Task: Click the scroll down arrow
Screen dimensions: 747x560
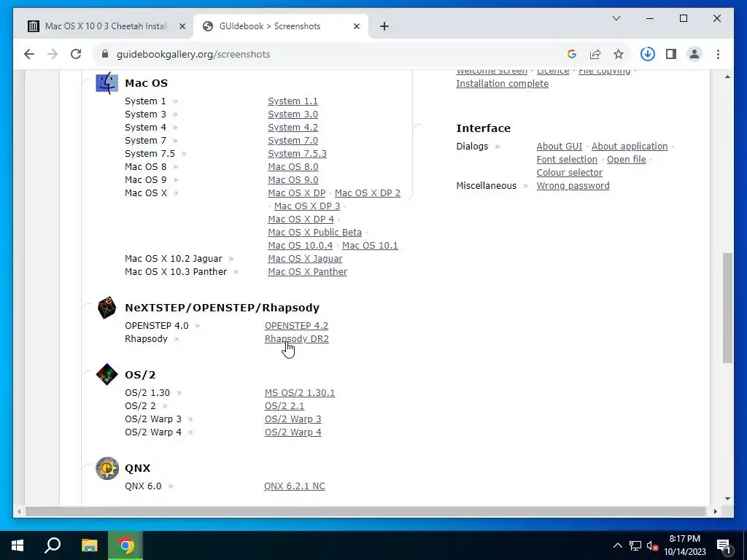Action: tap(727, 499)
